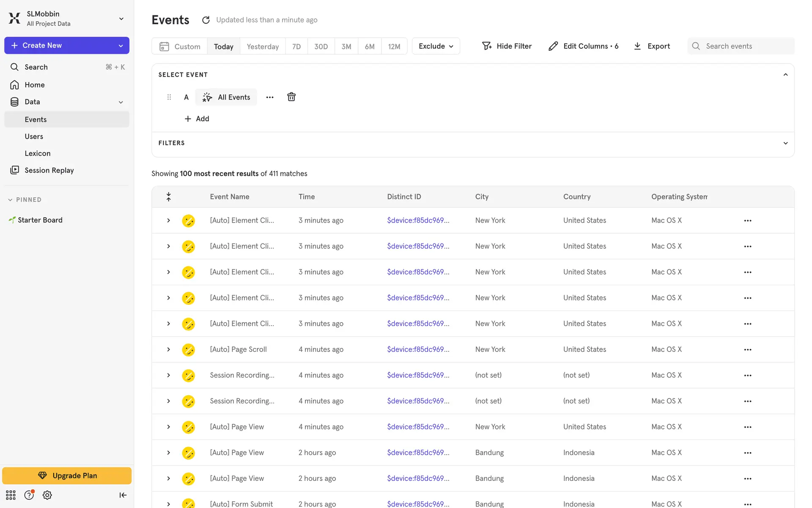Click the Upgrade Plan button

pyautogui.click(x=67, y=475)
